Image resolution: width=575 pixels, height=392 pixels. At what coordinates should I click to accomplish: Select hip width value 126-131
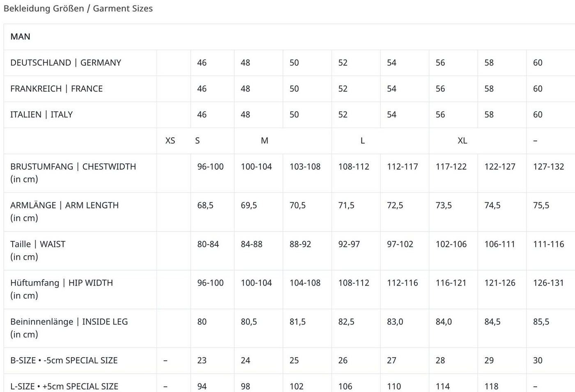click(548, 283)
